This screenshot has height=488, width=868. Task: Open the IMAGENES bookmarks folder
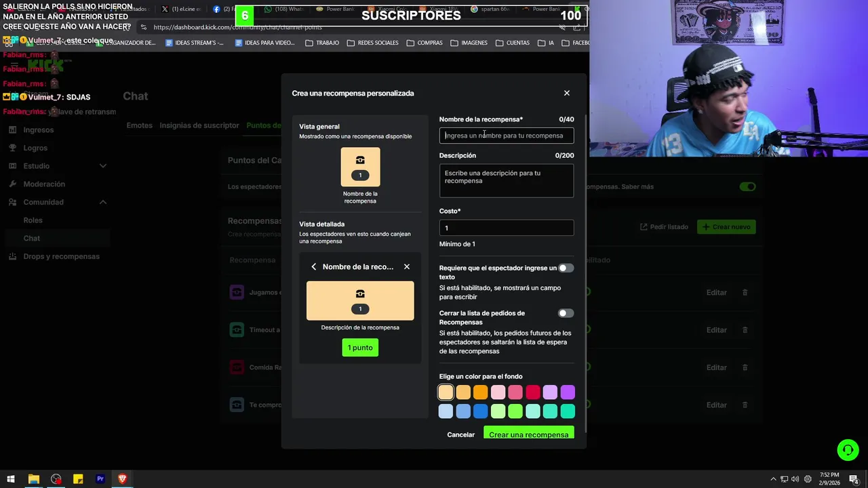pos(469,43)
